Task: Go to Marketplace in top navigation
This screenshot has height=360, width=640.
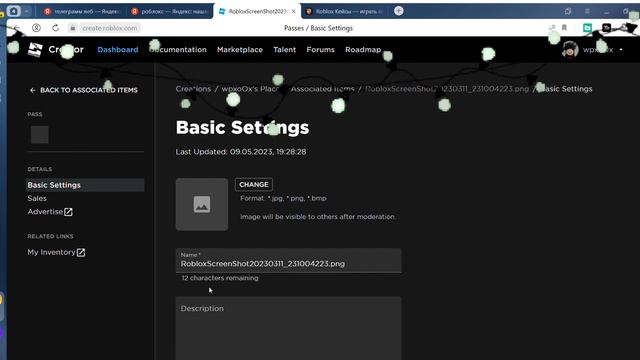Action: tap(240, 50)
